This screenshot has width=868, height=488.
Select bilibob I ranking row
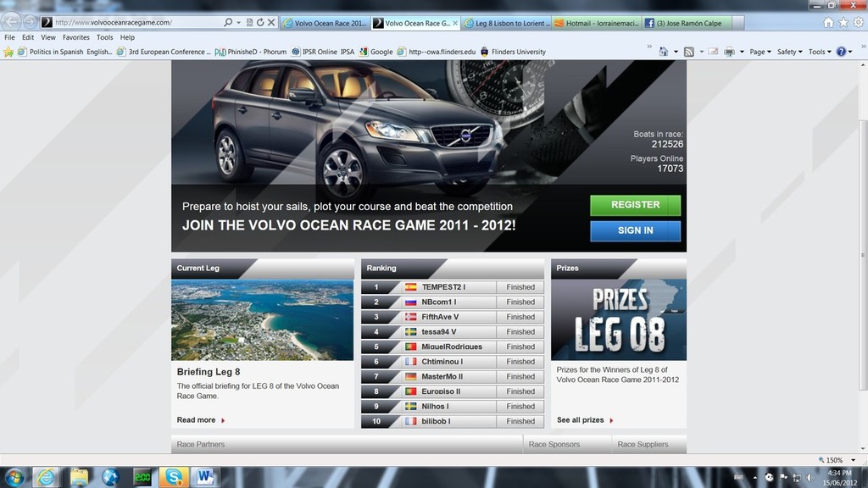click(453, 421)
